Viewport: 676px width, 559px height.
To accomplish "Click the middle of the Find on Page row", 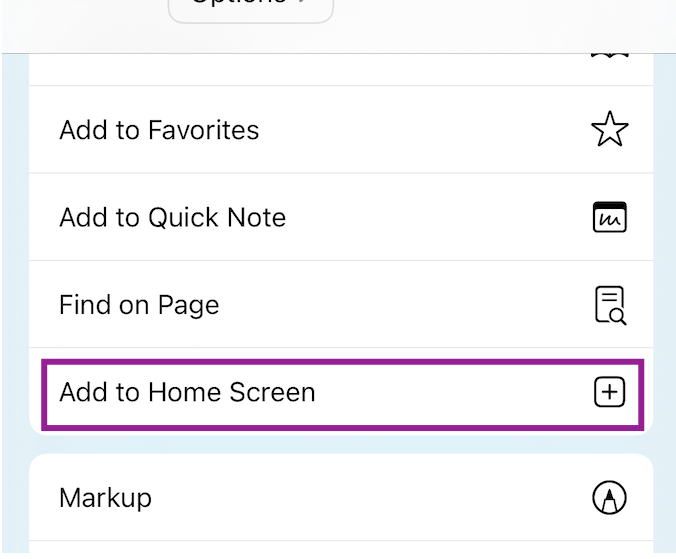I will click(340, 305).
